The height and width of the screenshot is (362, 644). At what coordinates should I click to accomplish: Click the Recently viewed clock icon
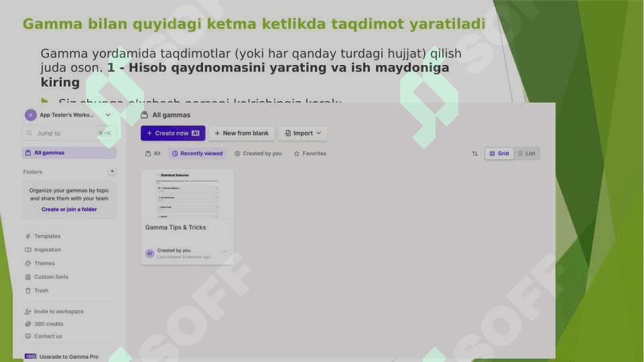point(174,154)
